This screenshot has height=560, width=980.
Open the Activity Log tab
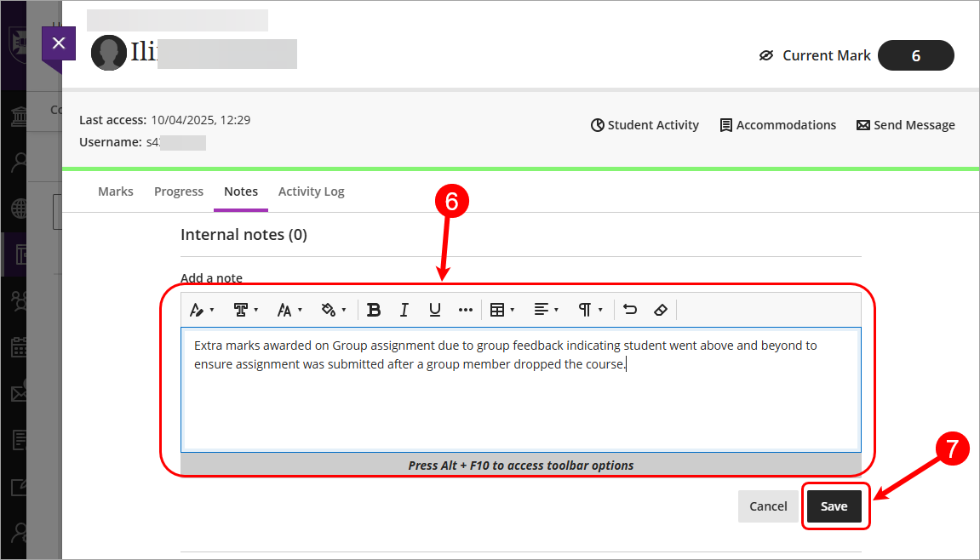[311, 191]
